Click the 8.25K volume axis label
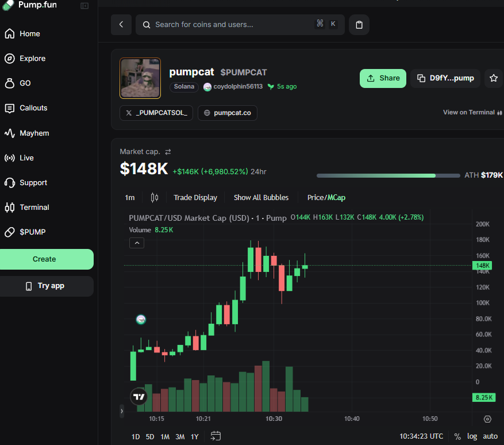Screen dimensions: 504x445 (484, 397)
